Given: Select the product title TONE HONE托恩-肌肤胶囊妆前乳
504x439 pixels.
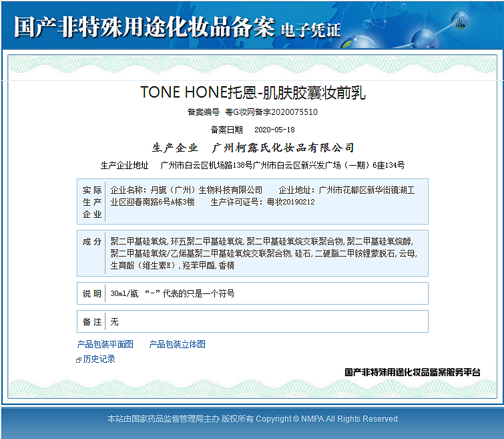Looking at the screenshot, I should coord(253,93).
